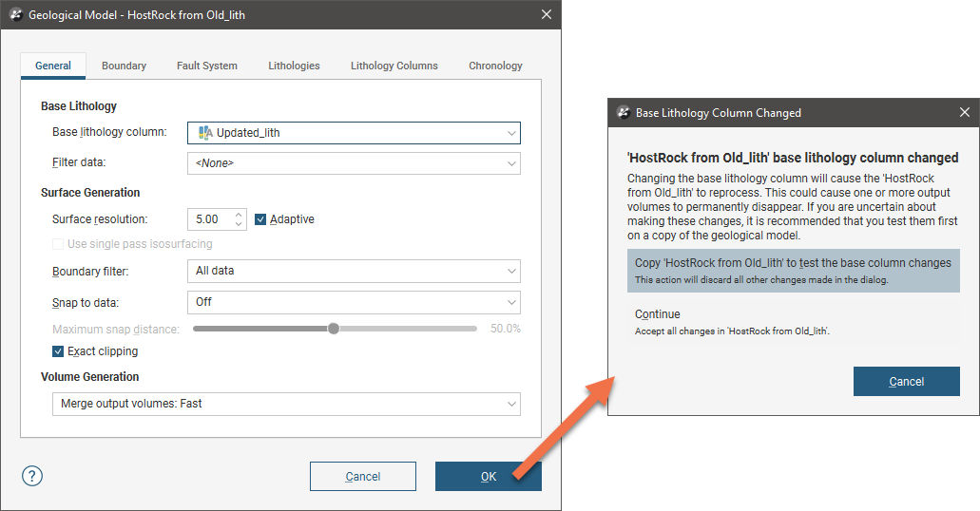Click the Geological Model title bar icon
The height and width of the screenshot is (511, 980).
point(15,14)
